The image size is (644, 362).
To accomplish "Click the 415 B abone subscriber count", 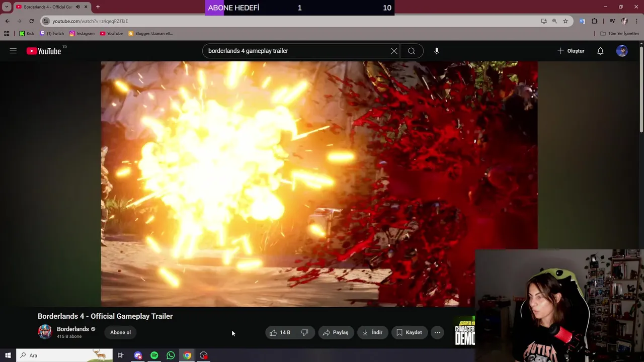I will pos(69,336).
